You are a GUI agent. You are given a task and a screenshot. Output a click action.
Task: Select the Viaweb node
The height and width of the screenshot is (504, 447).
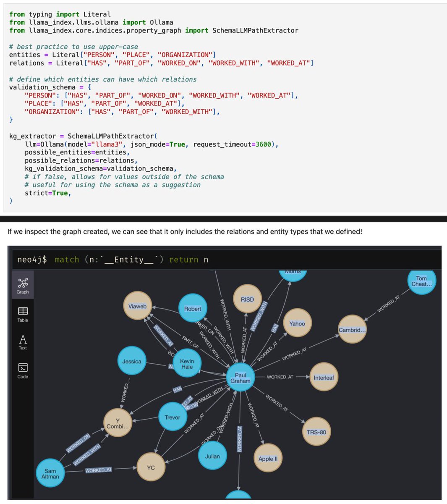137,307
